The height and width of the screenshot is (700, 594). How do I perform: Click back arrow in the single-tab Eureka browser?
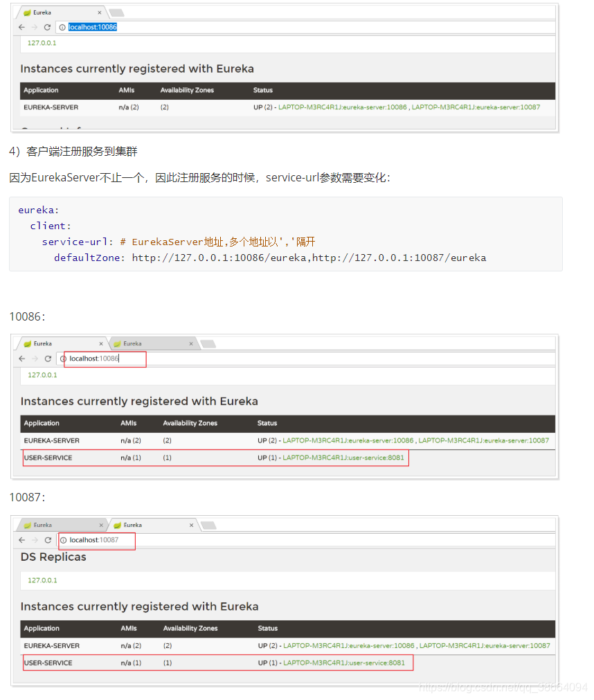tap(21, 27)
